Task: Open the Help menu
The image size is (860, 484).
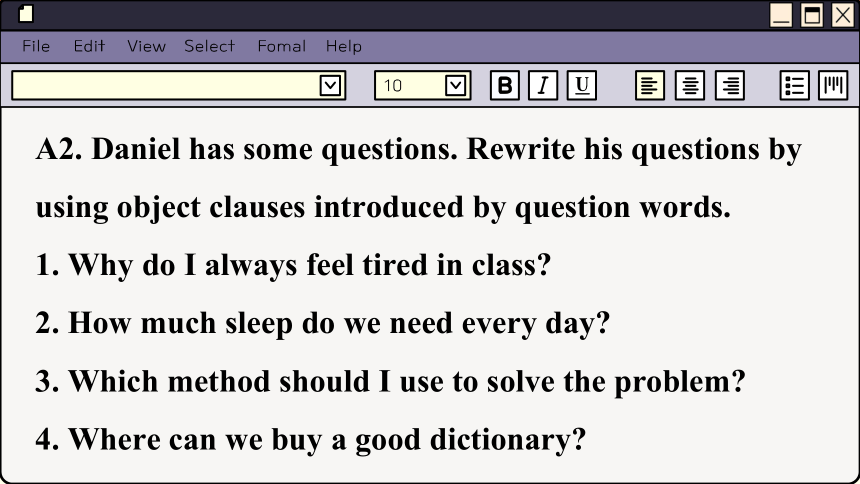Action: [344, 46]
